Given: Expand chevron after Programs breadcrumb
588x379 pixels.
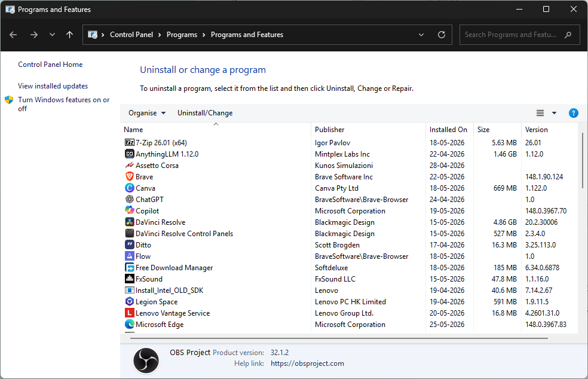Looking at the screenshot, I should tap(204, 35).
